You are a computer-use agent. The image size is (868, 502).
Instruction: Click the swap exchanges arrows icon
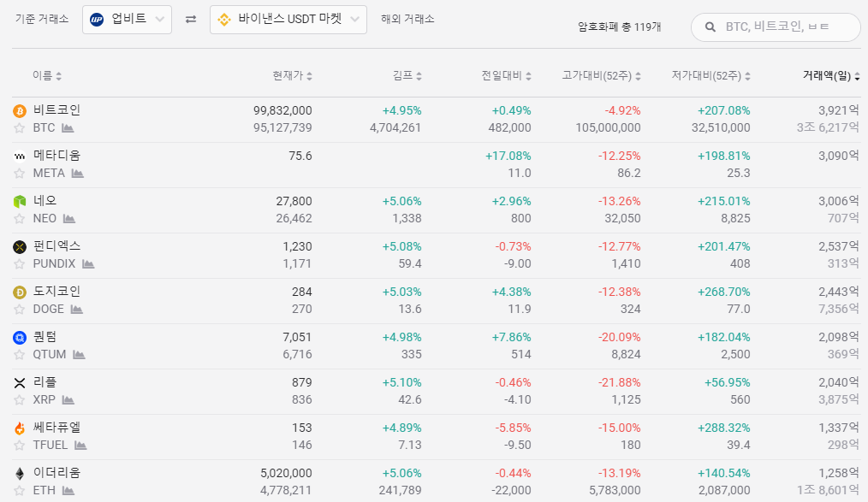191,20
